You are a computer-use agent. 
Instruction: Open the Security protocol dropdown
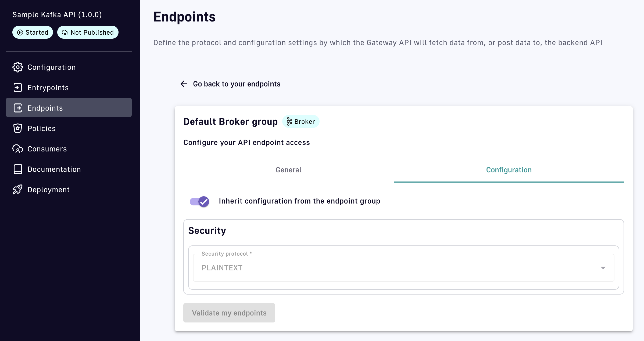coord(403,268)
